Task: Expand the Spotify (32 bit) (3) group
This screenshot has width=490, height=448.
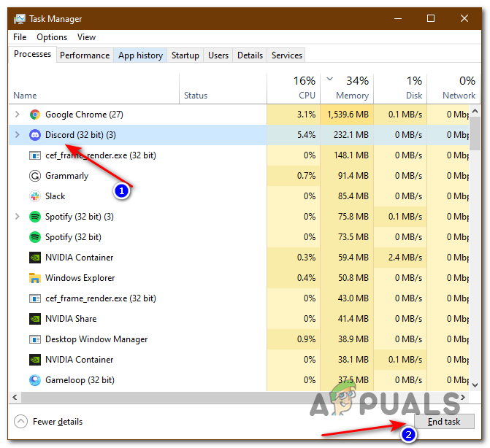Action: [18, 217]
